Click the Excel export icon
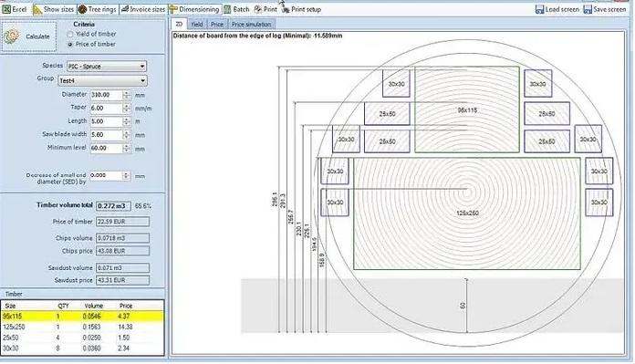The image size is (635, 364). pos(6,9)
